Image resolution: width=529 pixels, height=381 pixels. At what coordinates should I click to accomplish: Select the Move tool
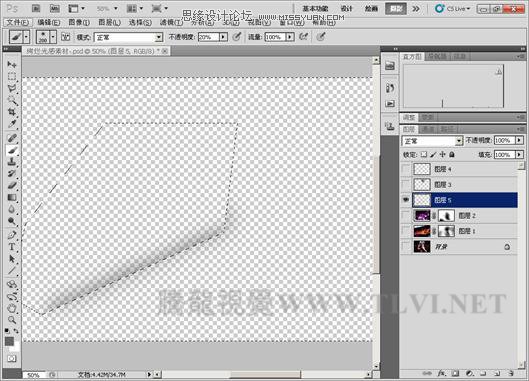[x=12, y=64]
